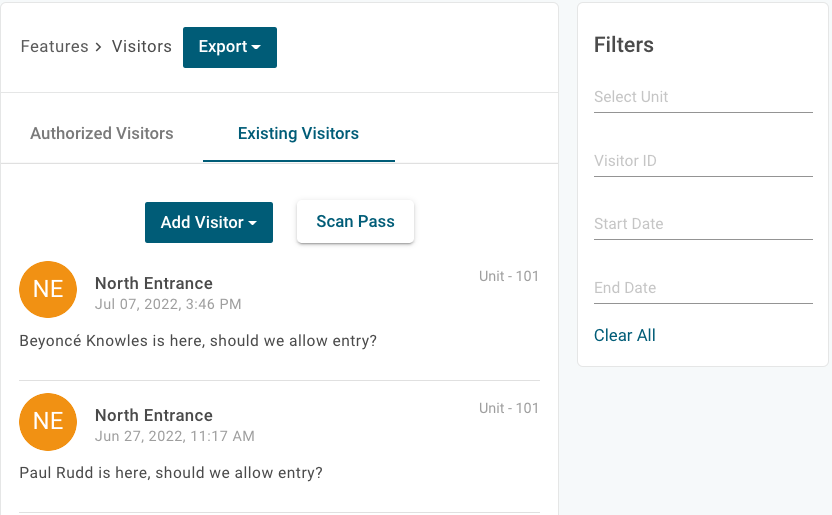Screen dimensions: 832x515
Task: Expand the Add Visitor dropdown
Action: coord(208,222)
